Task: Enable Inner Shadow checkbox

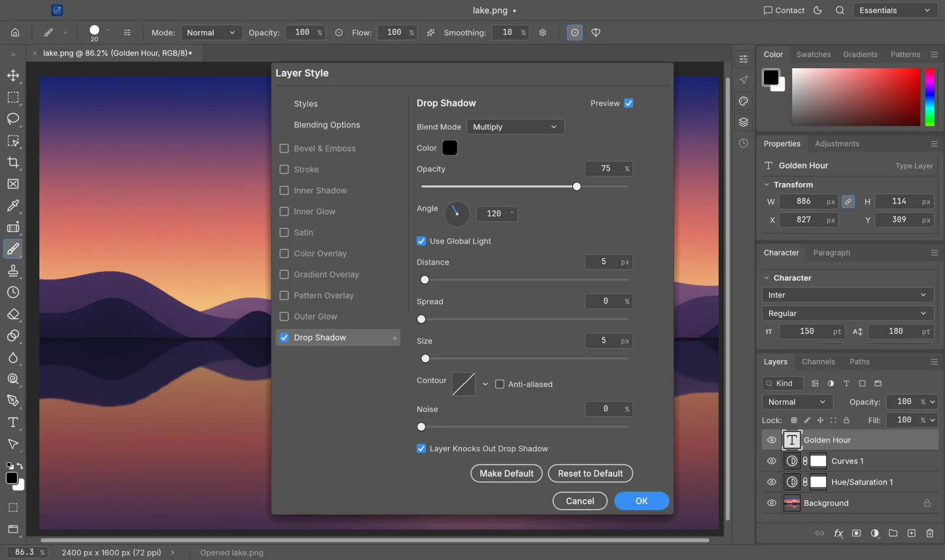Action: (284, 191)
